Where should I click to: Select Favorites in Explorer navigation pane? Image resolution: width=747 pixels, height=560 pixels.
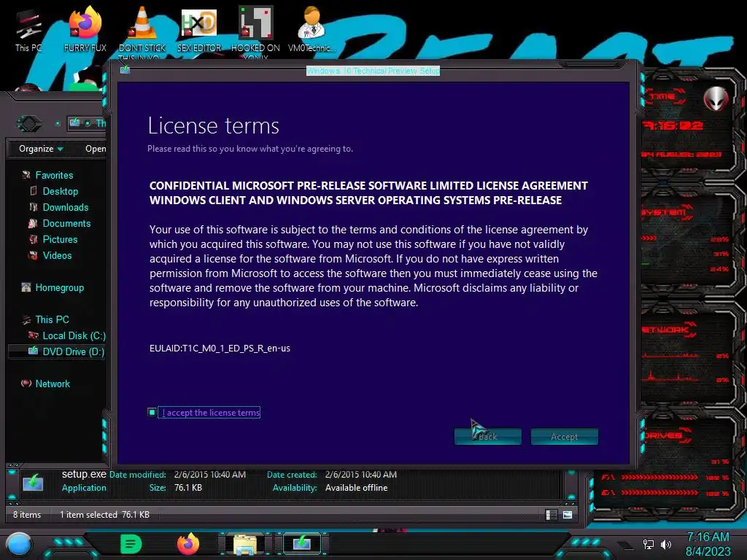[x=54, y=175]
